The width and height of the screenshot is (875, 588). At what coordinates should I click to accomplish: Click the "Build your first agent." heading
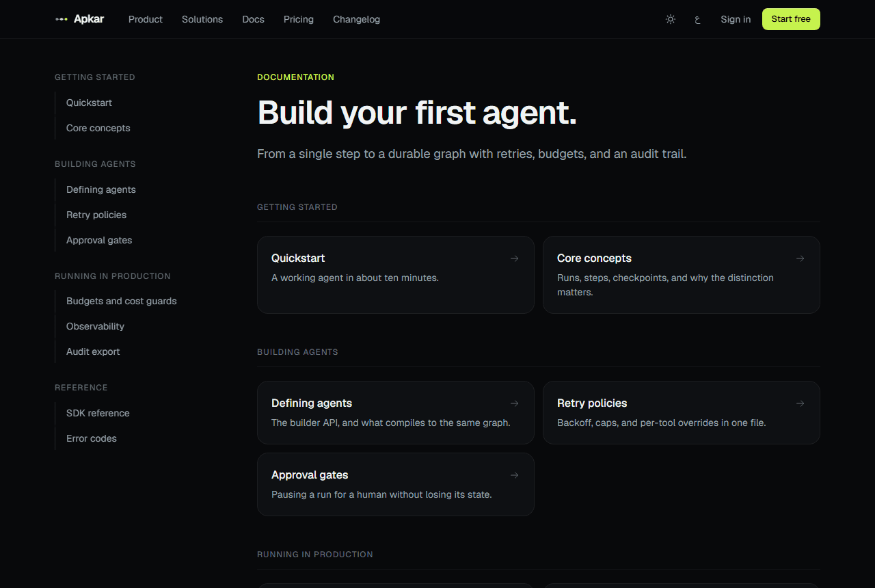click(417, 113)
